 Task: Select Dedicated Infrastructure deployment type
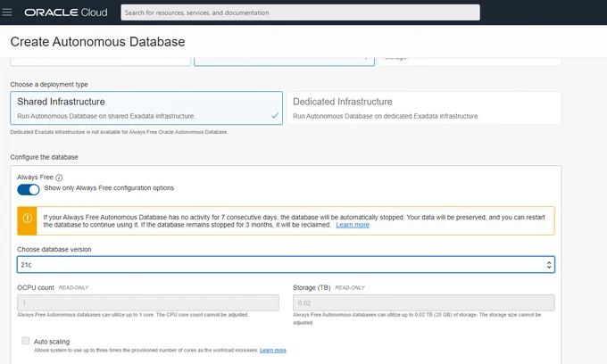coord(423,108)
